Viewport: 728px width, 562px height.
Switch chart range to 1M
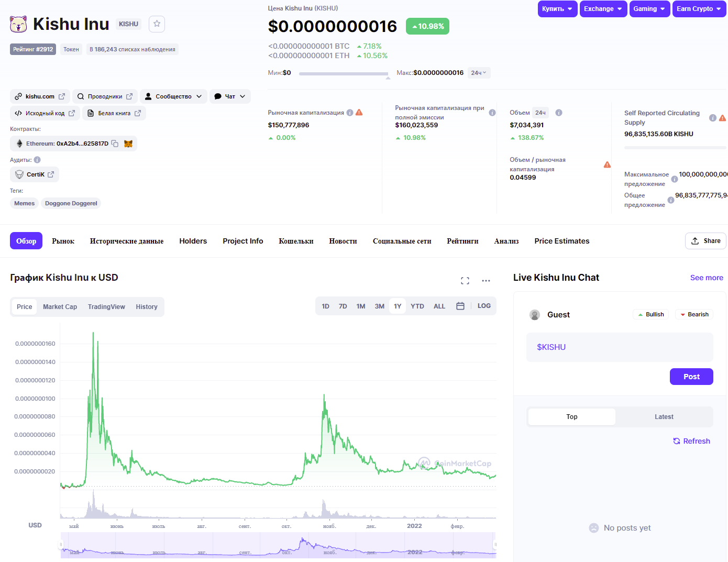(361, 306)
